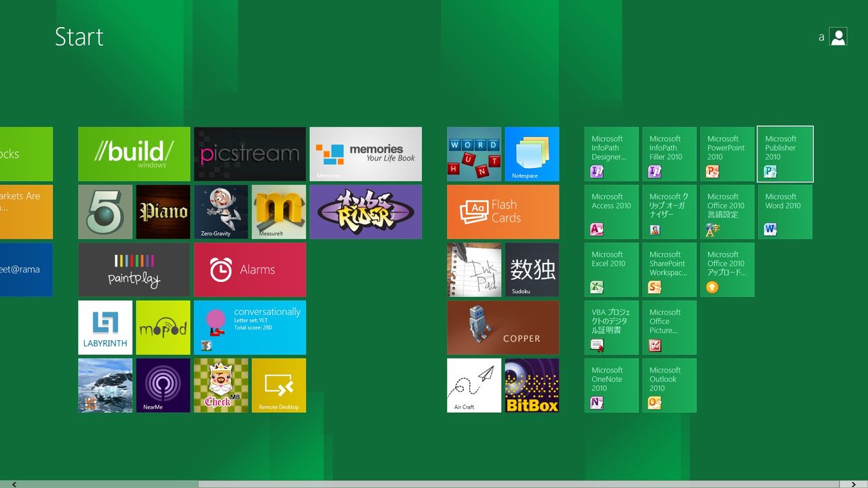Launch the Notespace tile
This screenshot has height=488, width=868.
(532, 154)
